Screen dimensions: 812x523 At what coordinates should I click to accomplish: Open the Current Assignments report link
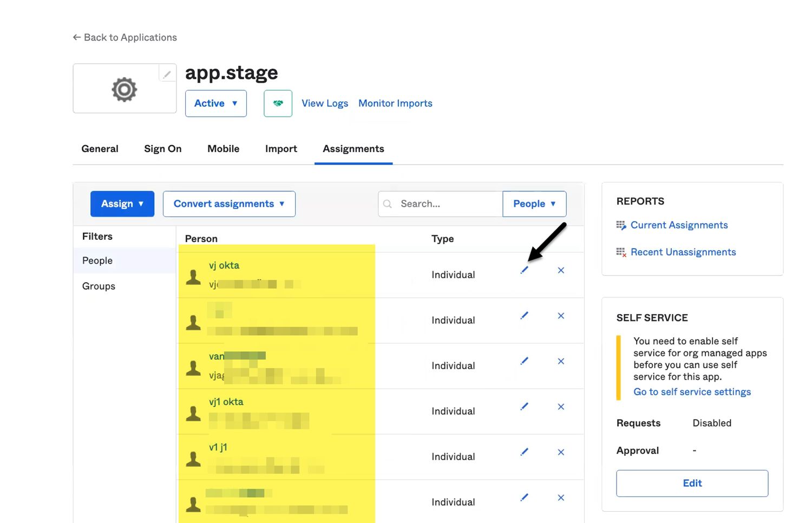(679, 225)
